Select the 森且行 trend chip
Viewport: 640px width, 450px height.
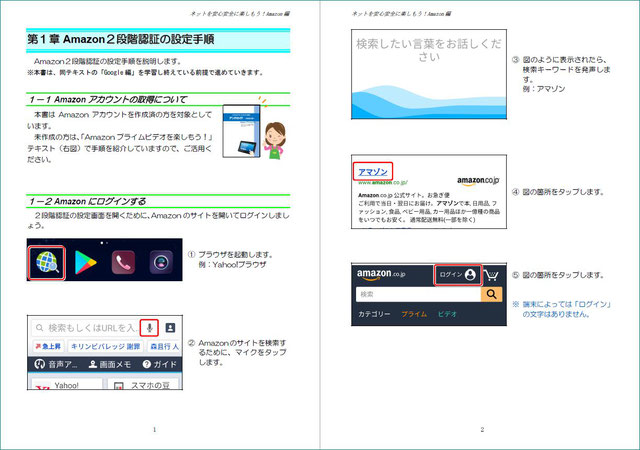coord(164,346)
